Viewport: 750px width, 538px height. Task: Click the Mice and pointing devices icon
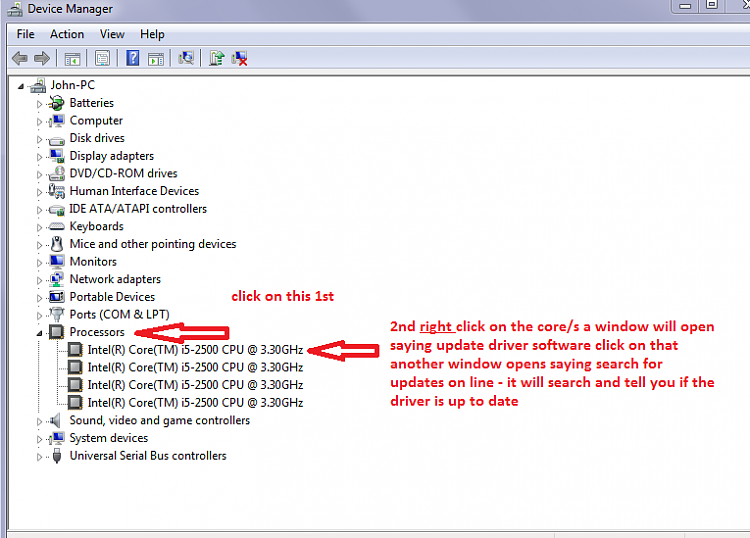[x=56, y=244]
